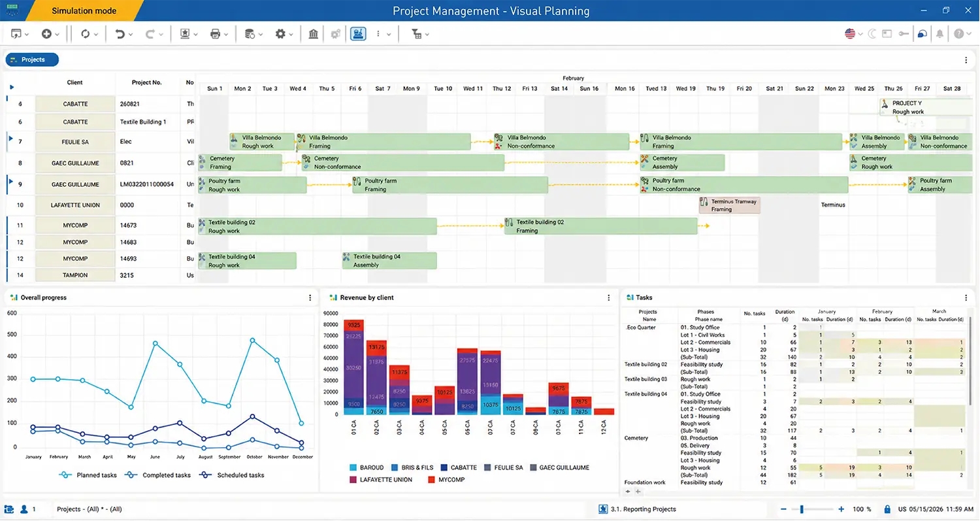The width and height of the screenshot is (980, 521).
Task: Click the zoom in plus button
Action: click(x=841, y=509)
